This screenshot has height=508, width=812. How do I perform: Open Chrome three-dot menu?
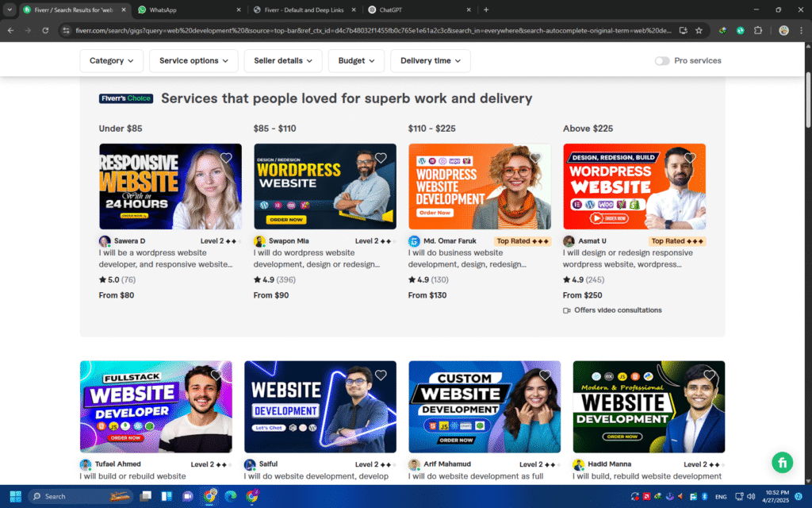[x=801, y=31]
